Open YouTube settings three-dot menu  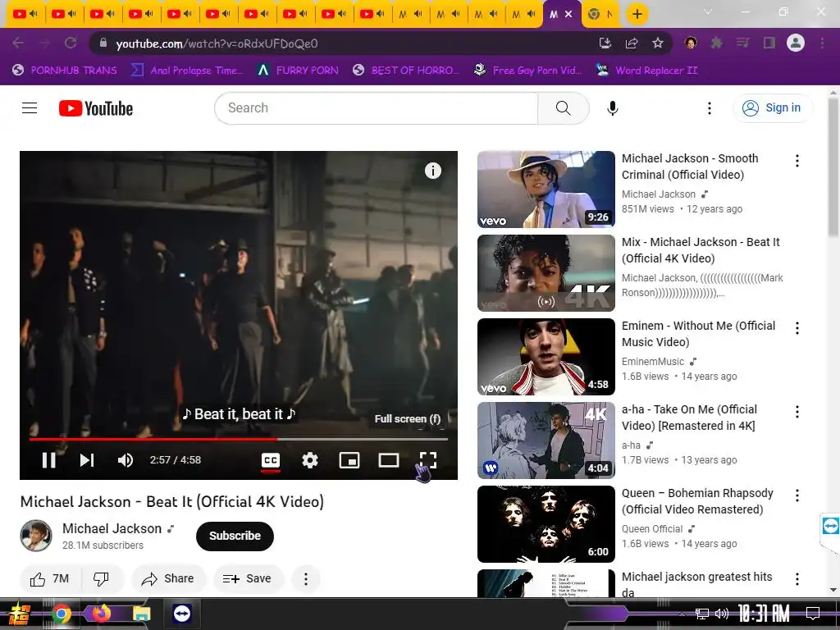710,108
